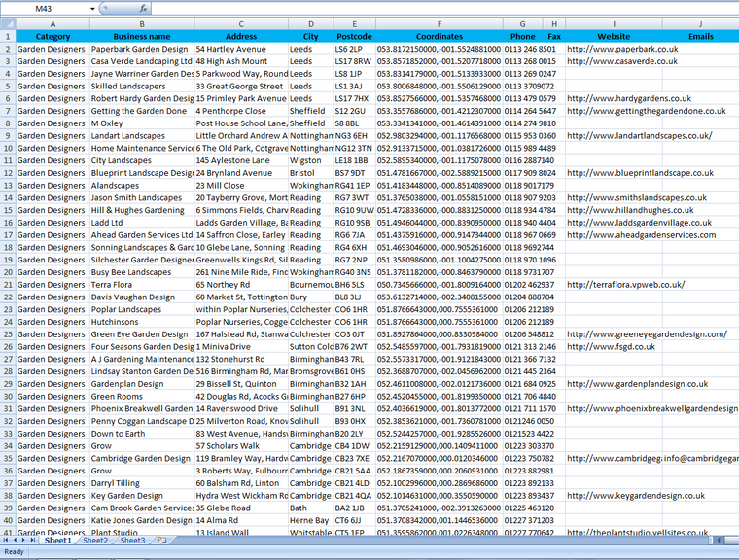Image resolution: width=739 pixels, height=560 pixels.
Task: Open the Name Box dropdown arrow
Action: coord(92,9)
